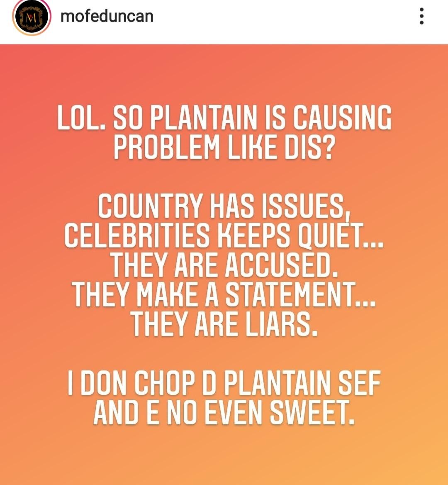Viewport: 448px width, 485px height.
Task: Click the mofeduncan username
Action: pyautogui.click(x=107, y=17)
